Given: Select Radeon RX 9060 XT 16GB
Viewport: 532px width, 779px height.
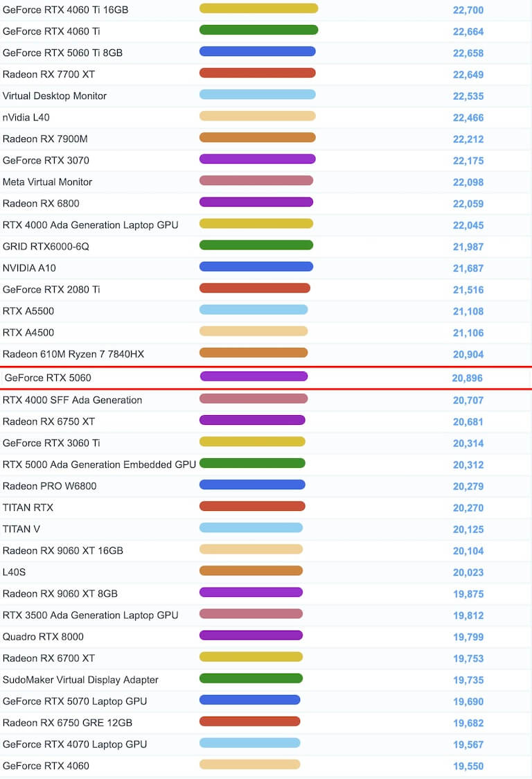Looking at the screenshot, I should [x=63, y=550].
